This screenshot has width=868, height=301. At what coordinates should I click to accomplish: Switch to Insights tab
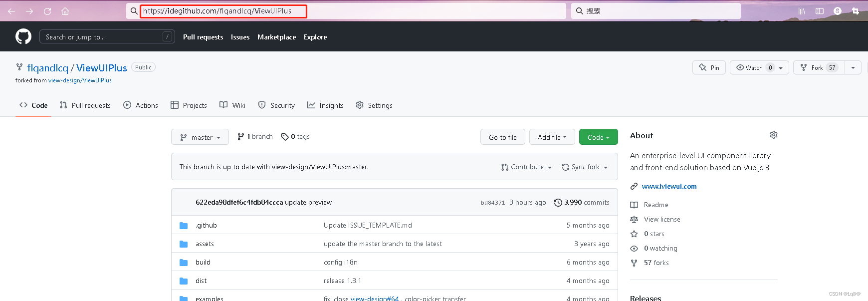[325, 105]
